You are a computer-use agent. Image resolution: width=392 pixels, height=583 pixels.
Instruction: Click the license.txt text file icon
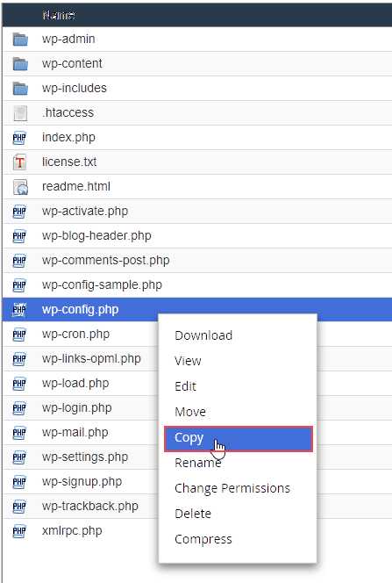pyautogui.click(x=19, y=162)
